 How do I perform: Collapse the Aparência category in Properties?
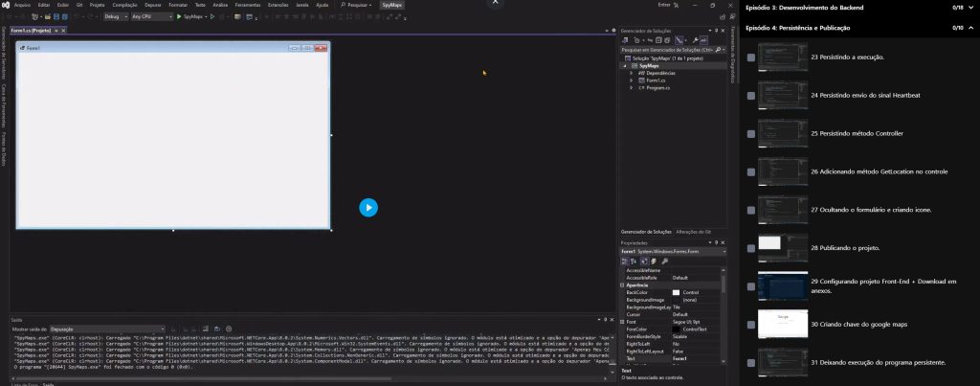pos(622,285)
